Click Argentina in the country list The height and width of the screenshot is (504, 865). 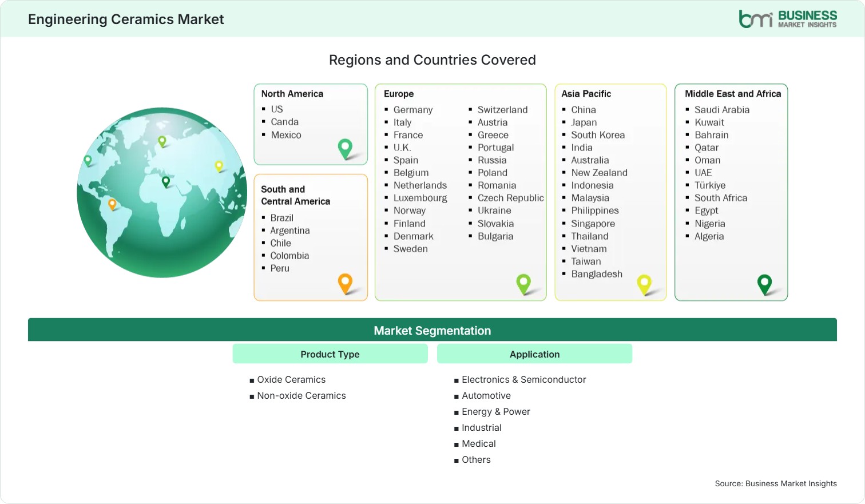tap(290, 231)
